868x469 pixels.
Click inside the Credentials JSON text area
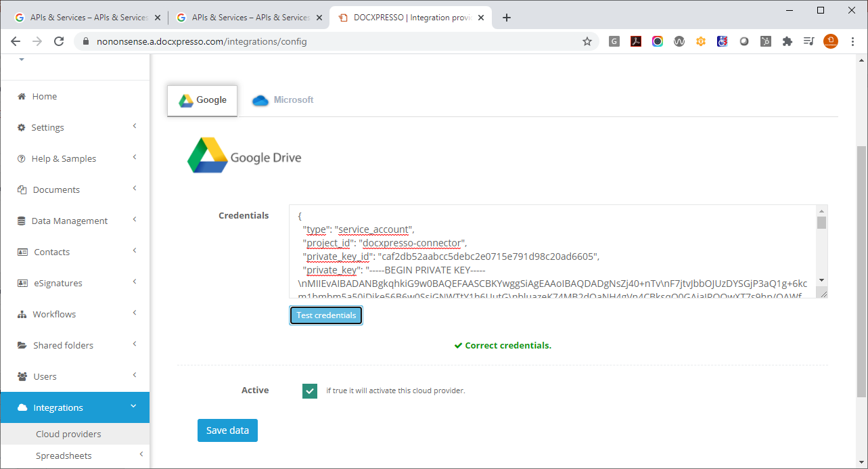pos(552,252)
